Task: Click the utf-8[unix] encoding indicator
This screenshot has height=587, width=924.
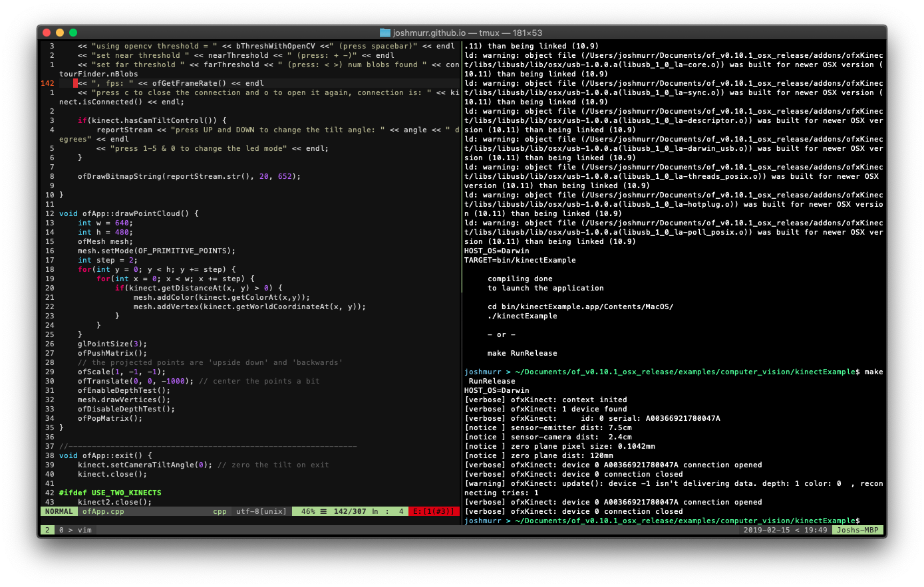Action: (261, 511)
